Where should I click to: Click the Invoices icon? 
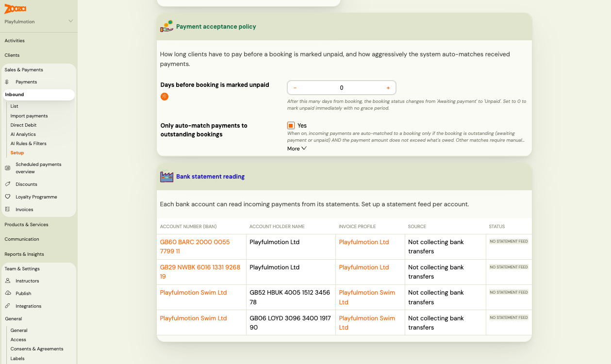7,210
